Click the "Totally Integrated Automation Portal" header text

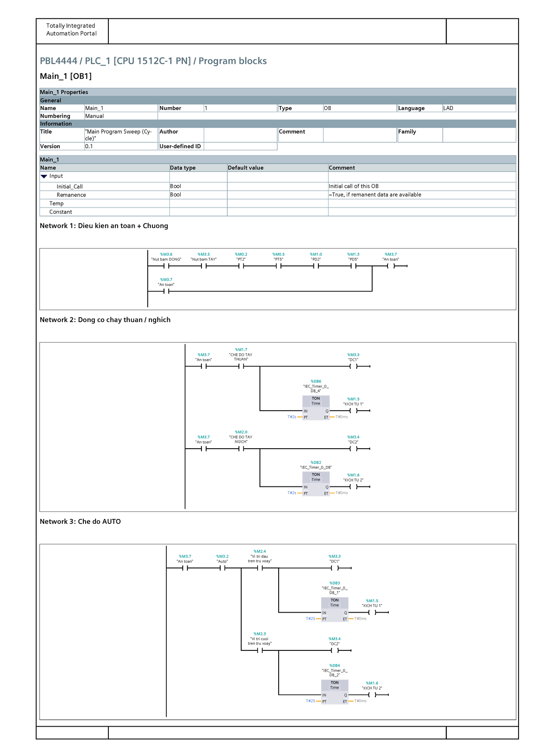(x=71, y=29)
